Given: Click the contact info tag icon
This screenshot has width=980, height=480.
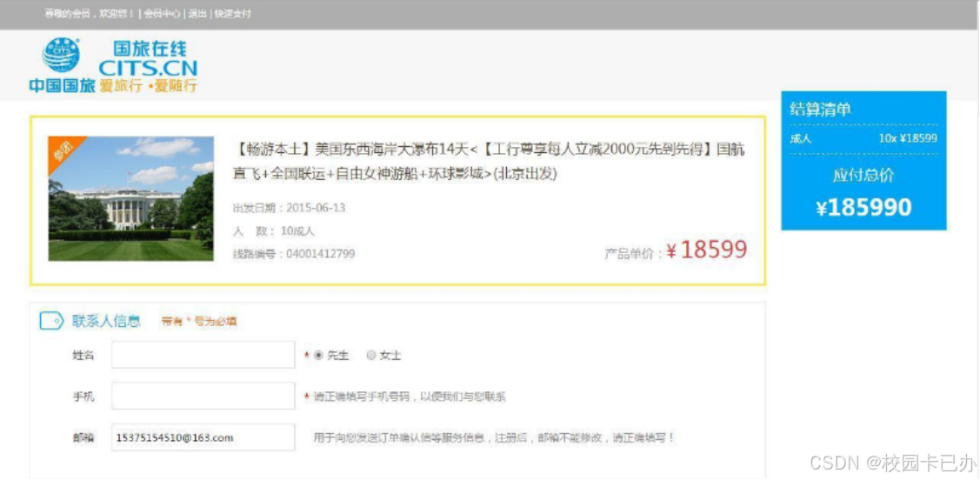Looking at the screenshot, I should (51, 321).
